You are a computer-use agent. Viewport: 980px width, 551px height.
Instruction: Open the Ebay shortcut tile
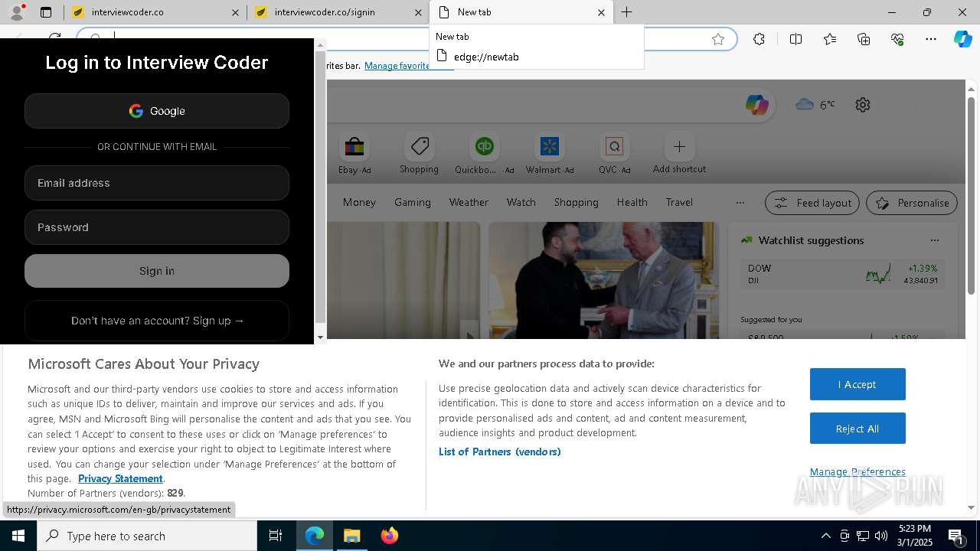point(354,154)
